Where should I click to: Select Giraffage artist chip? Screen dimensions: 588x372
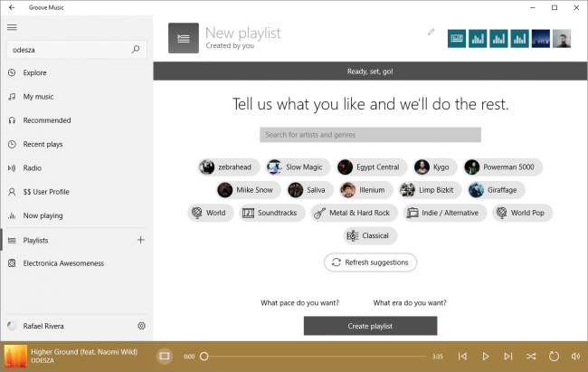496,190
